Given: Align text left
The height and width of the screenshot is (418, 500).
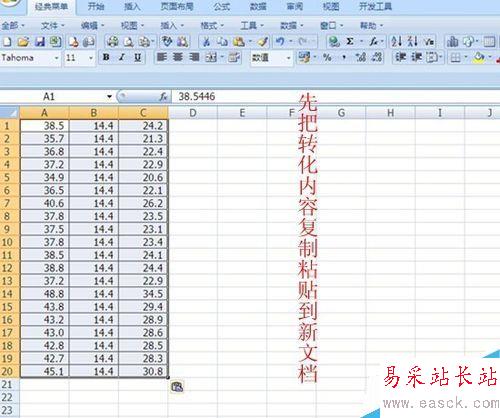Looking at the screenshot, I should 162,58.
